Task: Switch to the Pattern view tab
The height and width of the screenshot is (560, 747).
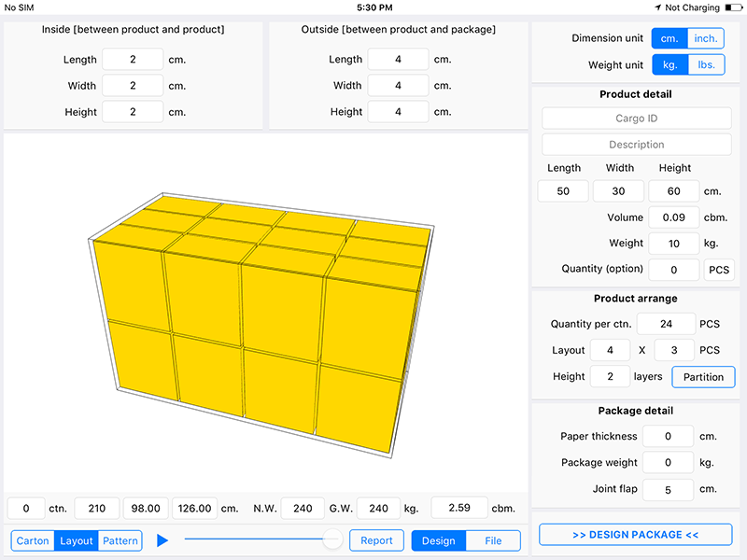Action: pyautogui.click(x=120, y=540)
